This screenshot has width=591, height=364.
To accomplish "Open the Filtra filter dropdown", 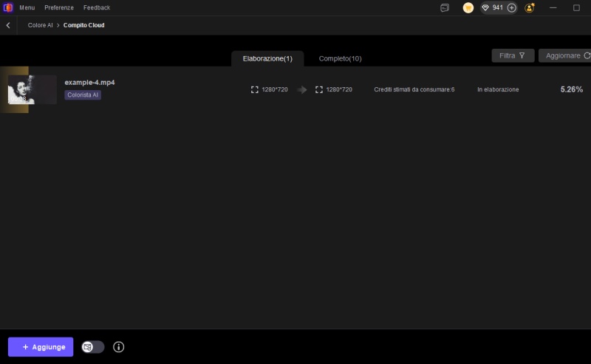I will 513,55.
